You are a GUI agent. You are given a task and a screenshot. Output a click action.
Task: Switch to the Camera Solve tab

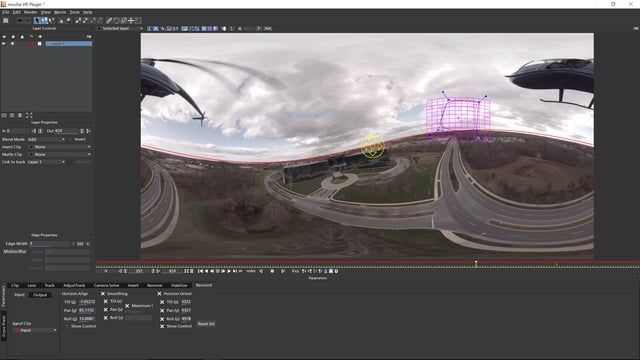[x=106, y=285]
